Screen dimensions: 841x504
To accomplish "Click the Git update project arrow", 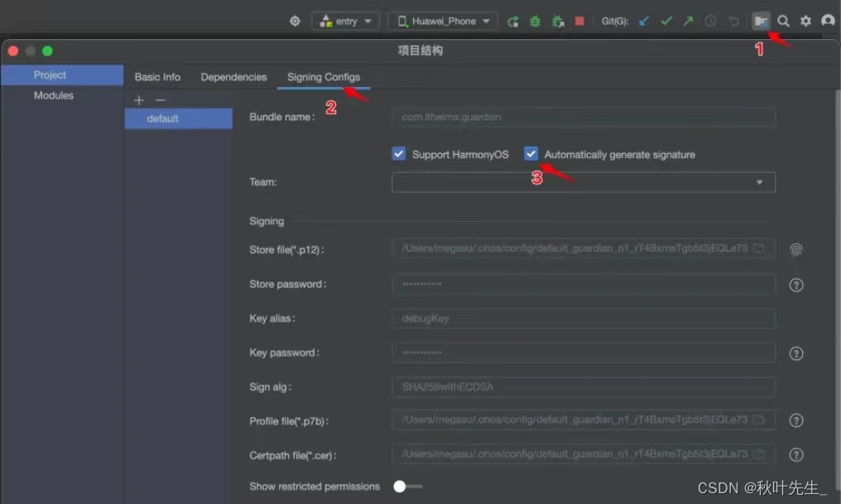I will coord(644,21).
